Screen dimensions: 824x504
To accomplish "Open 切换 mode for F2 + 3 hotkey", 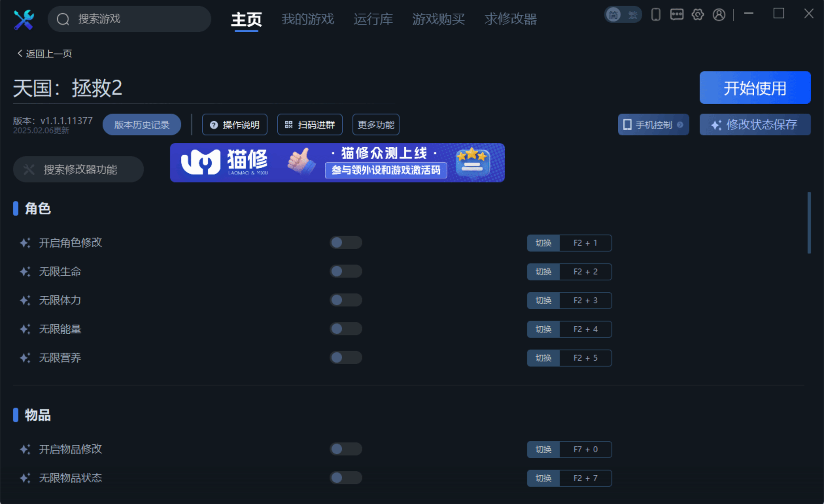I will click(543, 301).
